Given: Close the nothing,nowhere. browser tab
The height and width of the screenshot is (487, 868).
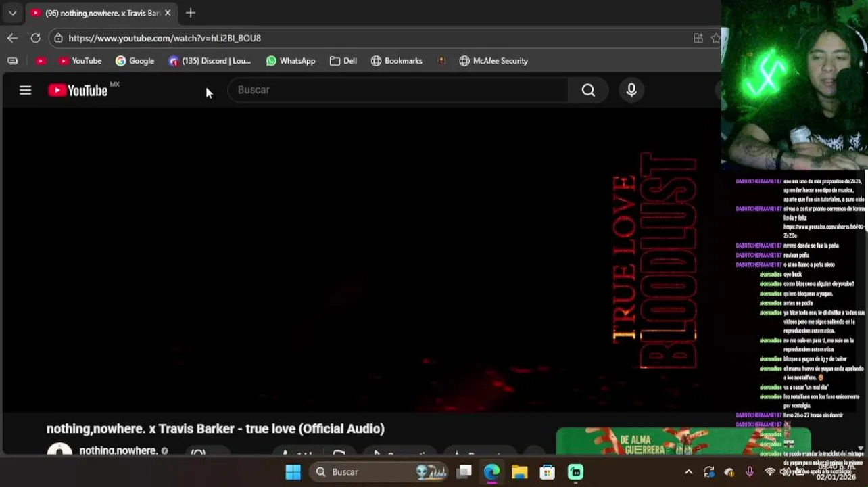Looking at the screenshot, I should [168, 13].
